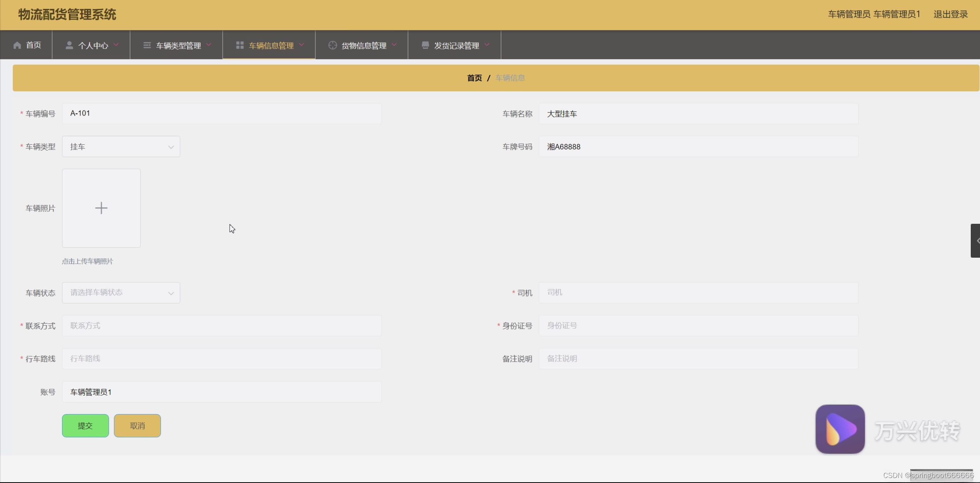Click the grid icon beside 车辆信息管理
The image size is (980, 483).
pos(240,45)
